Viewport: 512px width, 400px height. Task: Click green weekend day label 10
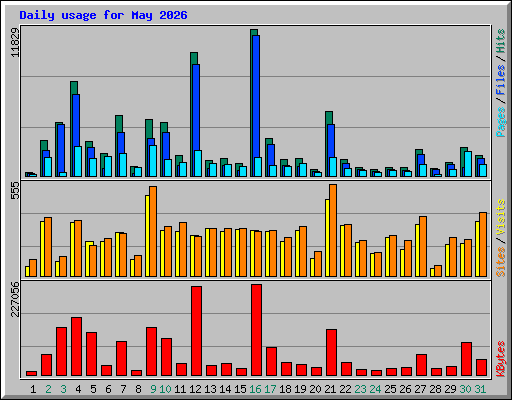pyautogui.click(x=165, y=389)
